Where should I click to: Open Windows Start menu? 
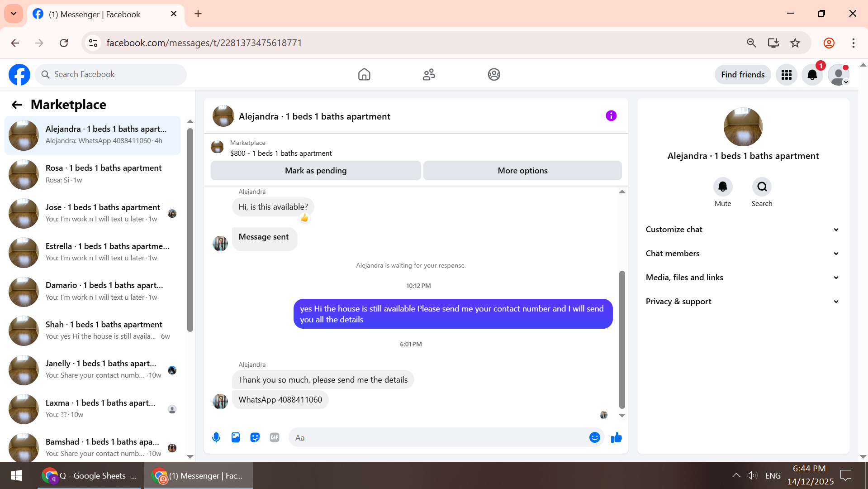click(16, 475)
